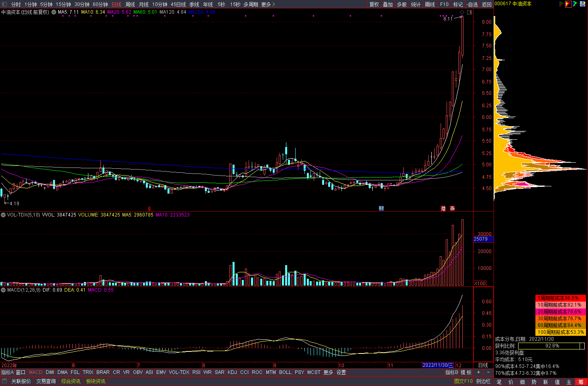The width and height of the screenshot is (588, 386).
Task: Expand the MACD indicator dropdown arrow
Action: pyautogui.click(x=3, y=290)
